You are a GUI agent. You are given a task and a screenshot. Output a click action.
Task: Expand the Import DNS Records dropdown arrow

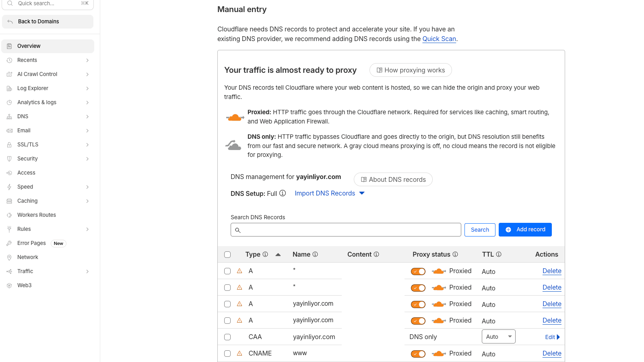pyautogui.click(x=362, y=193)
